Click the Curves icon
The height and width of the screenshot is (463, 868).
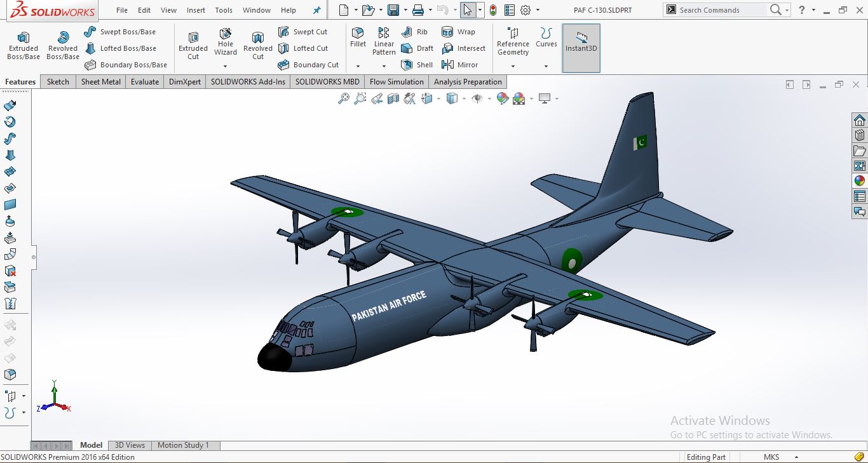pyautogui.click(x=546, y=37)
